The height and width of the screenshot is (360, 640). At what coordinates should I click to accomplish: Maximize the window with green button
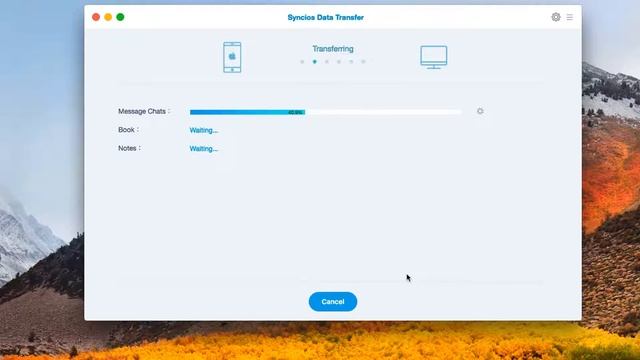pyautogui.click(x=120, y=17)
